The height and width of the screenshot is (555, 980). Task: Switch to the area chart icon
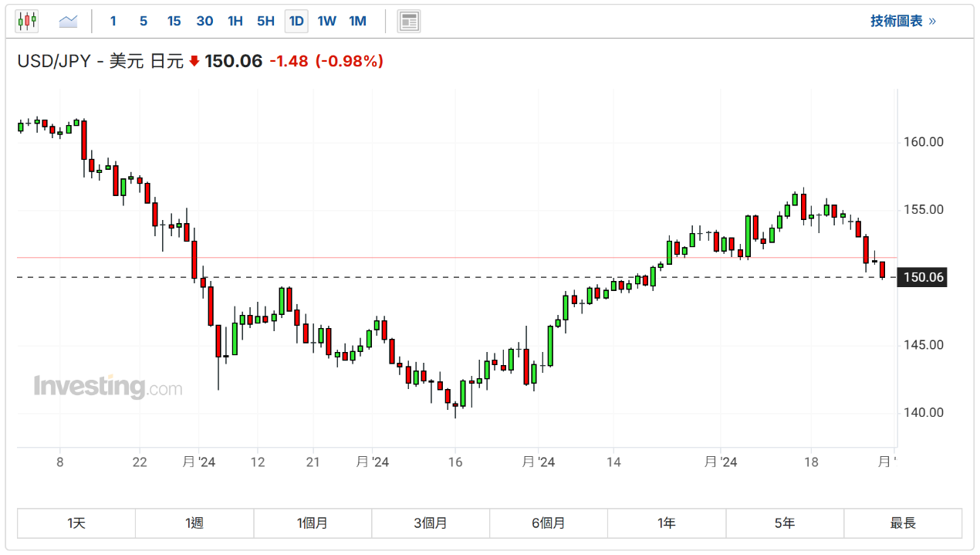click(x=69, y=21)
